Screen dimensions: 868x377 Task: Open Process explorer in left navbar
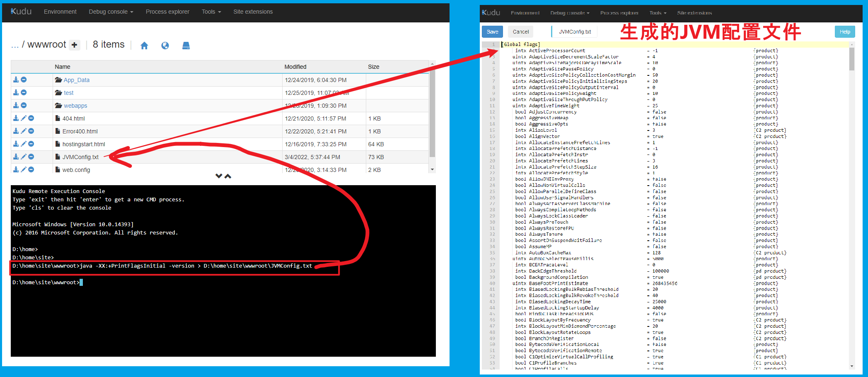click(167, 12)
